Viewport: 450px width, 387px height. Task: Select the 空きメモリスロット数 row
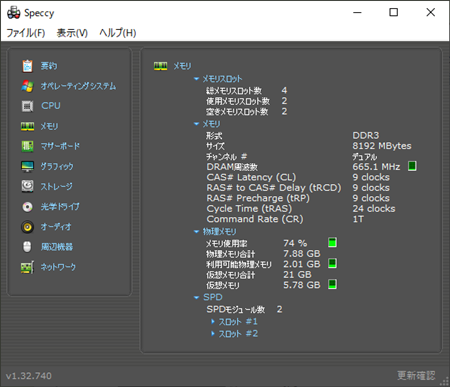(246, 111)
